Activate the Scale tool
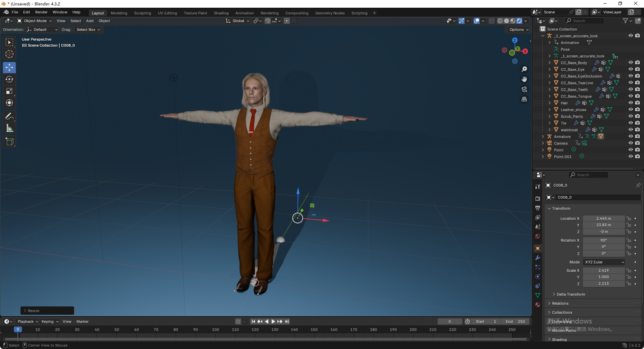 9,91
